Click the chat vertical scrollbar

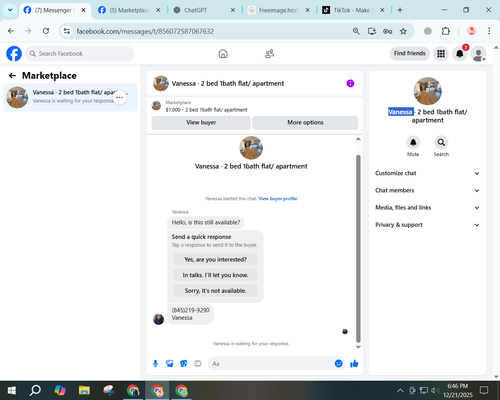pyautogui.click(x=358, y=248)
